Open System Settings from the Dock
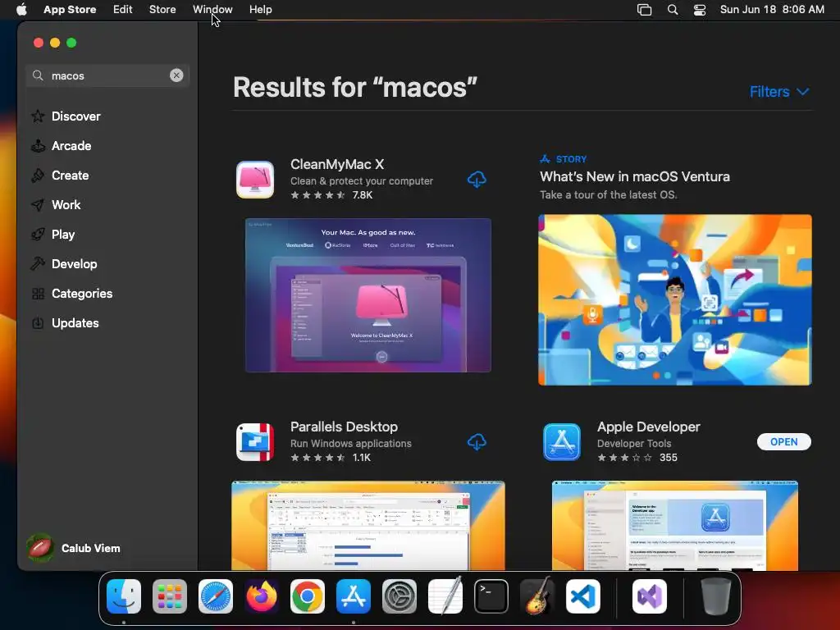840x630 pixels. point(399,596)
